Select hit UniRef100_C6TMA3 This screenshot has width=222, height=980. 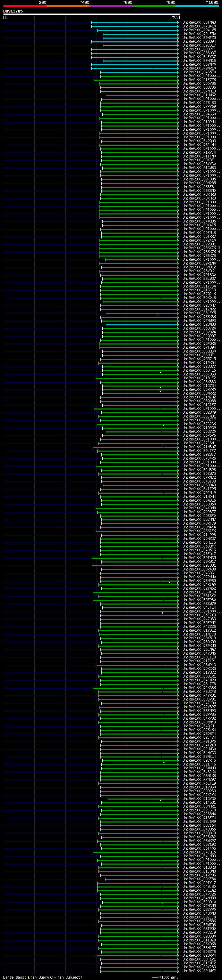pos(199,23)
